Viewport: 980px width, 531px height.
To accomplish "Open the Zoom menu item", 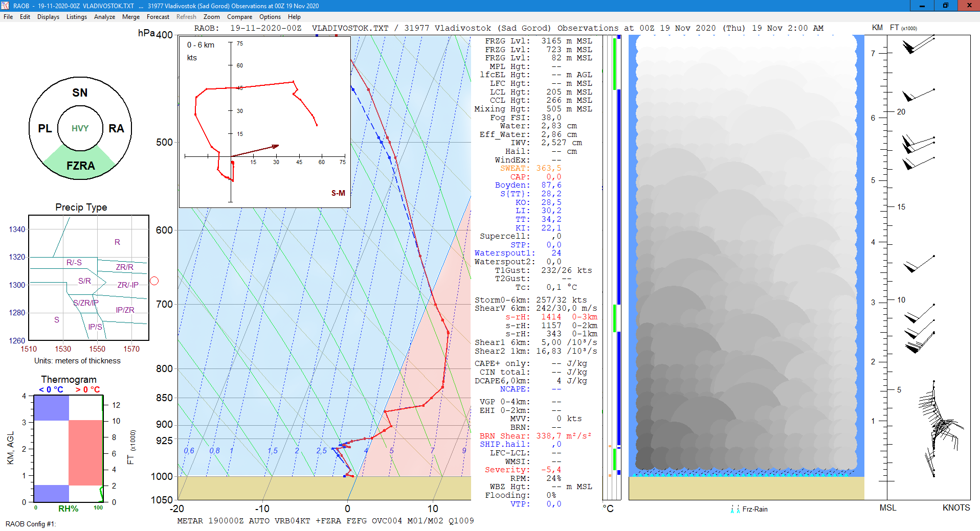I will [x=211, y=17].
